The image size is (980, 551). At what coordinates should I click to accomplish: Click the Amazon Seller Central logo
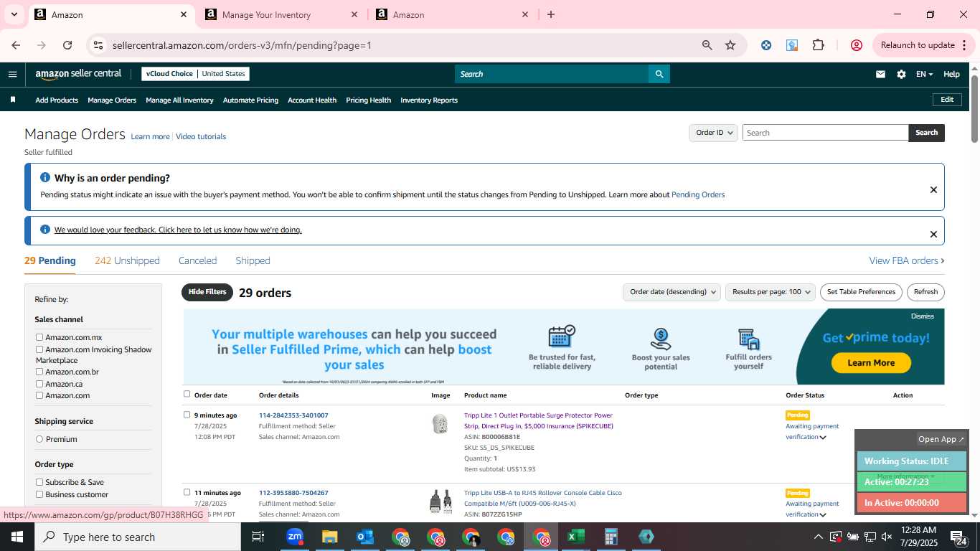point(78,74)
